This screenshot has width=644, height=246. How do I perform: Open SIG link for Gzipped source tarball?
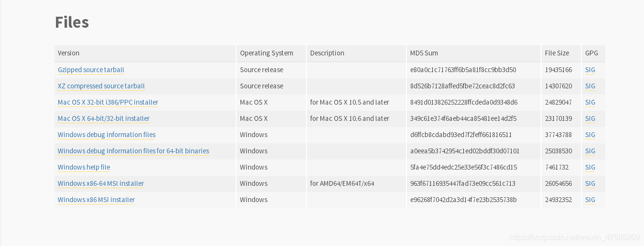pyautogui.click(x=590, y=70)
